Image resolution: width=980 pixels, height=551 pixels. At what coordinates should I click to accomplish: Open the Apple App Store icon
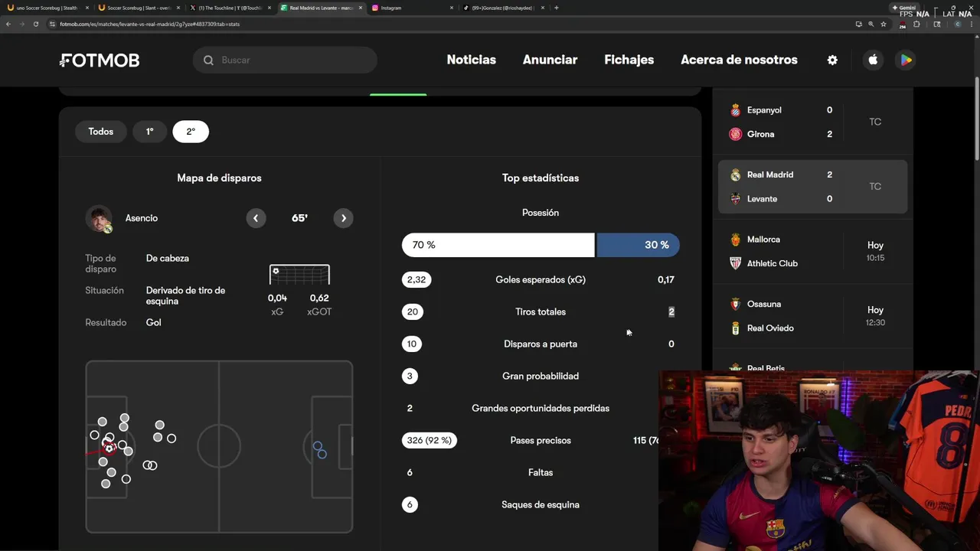[873, 60]
